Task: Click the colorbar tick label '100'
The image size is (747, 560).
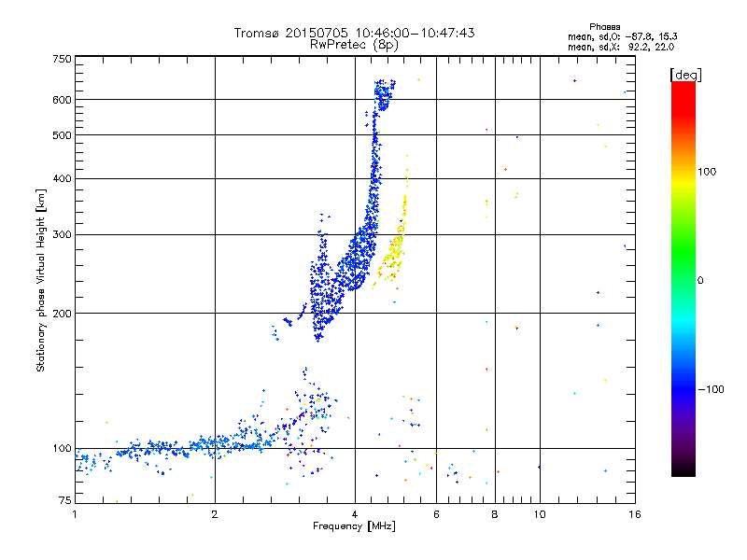Action: pos(707,172)
